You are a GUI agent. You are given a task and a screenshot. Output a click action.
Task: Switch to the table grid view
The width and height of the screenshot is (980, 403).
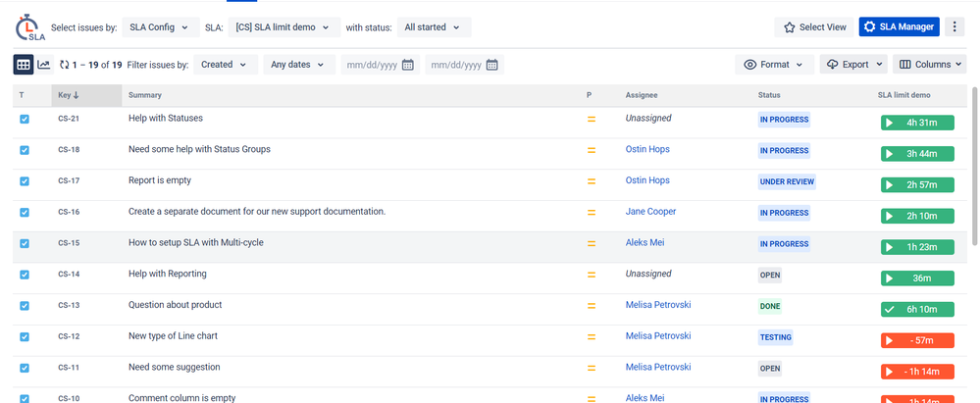[24, 65]
